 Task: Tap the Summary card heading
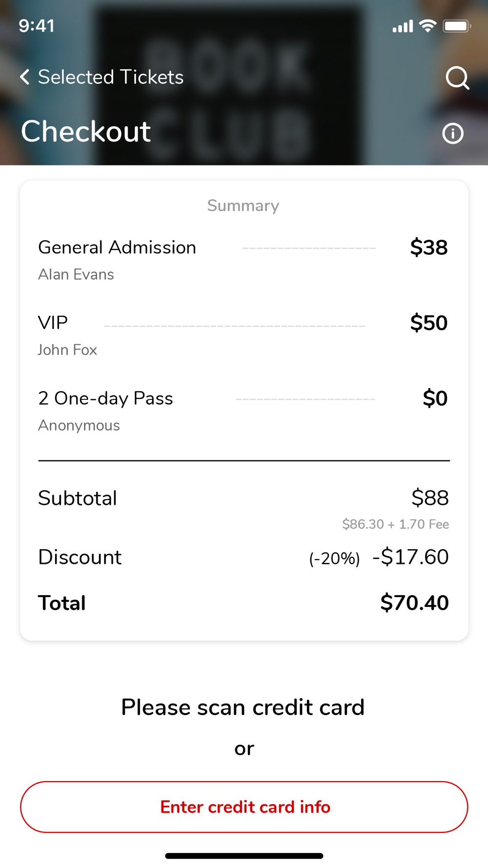[243, 206]
